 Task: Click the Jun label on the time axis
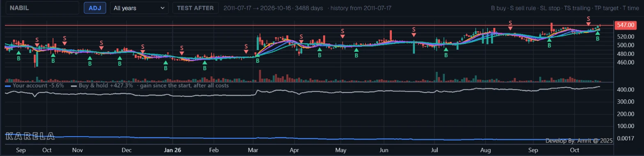pos(384,150)
